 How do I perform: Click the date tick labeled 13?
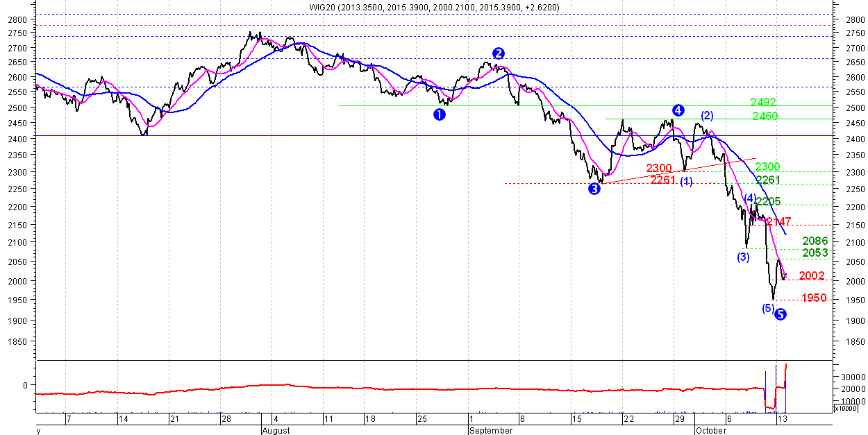coord(782,419)
